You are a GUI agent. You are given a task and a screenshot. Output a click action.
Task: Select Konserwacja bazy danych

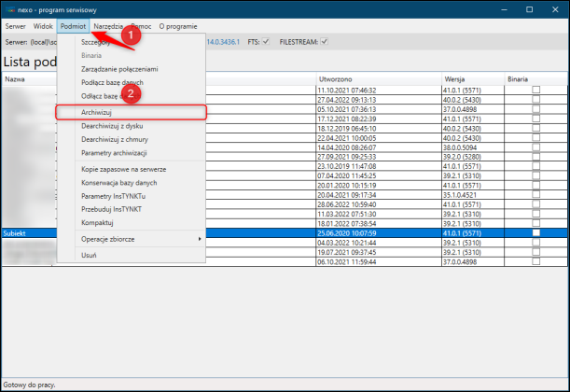[x=118, y=183]
